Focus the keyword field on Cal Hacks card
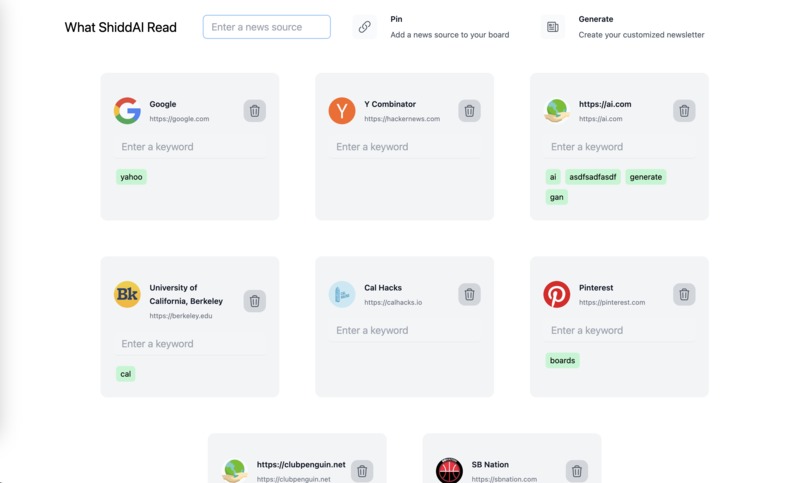Image resolution: width=806 pixels, height=483 pixels. click(405, 330)
